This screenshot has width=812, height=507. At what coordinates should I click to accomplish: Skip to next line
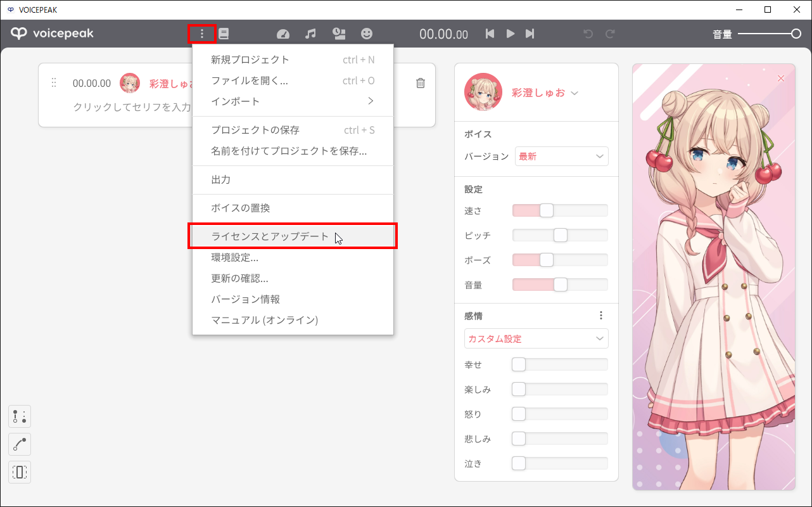pyautogui.click(x=530, y=34)
